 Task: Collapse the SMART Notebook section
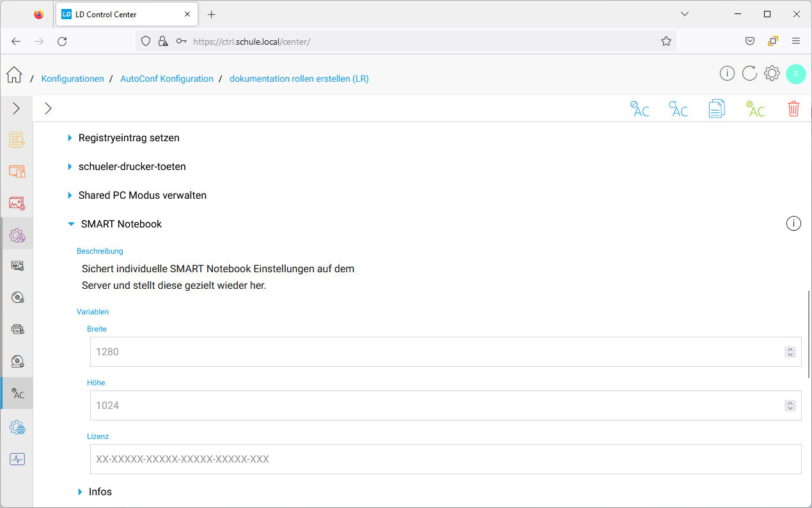pyautogui.click(x=115, y=224)
